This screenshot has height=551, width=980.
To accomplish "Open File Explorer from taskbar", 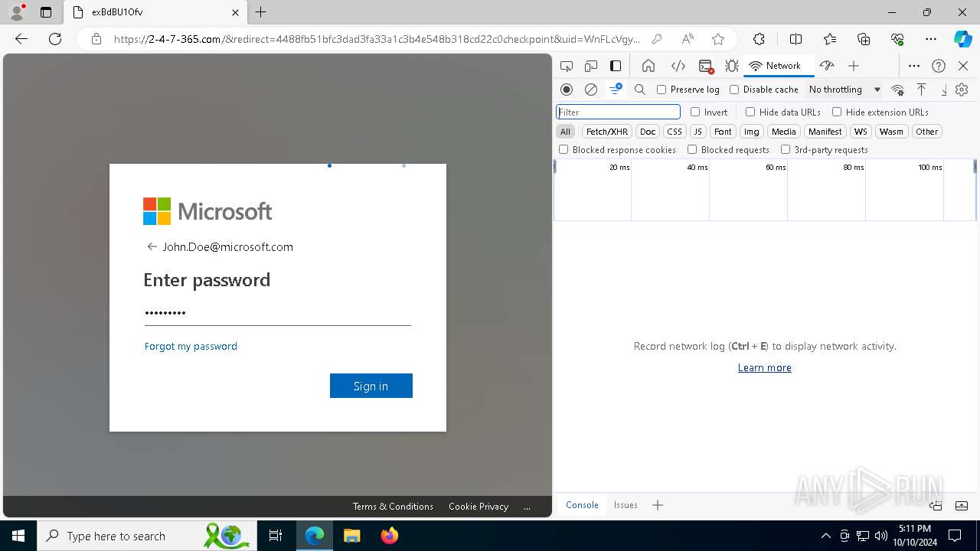I will click(x=351, y=536).
